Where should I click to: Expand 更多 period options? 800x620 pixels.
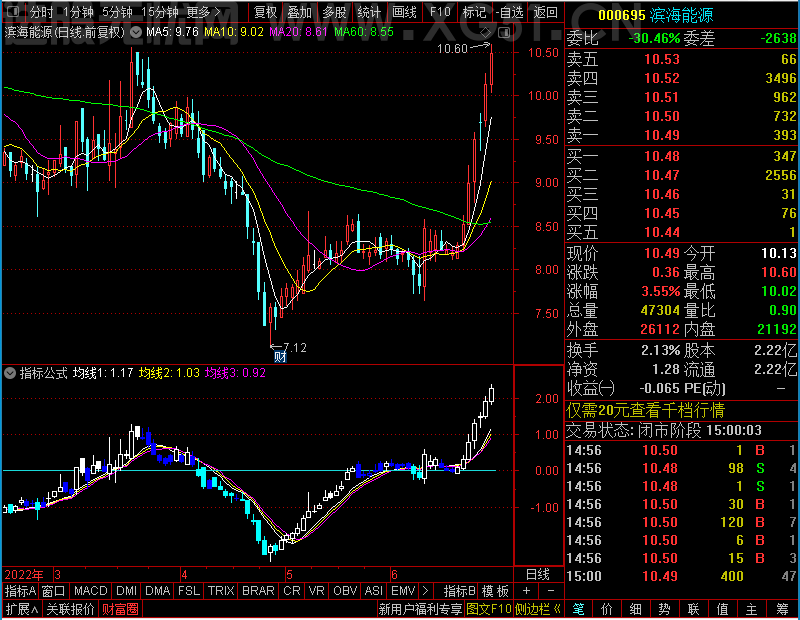(x=203, y=12)
